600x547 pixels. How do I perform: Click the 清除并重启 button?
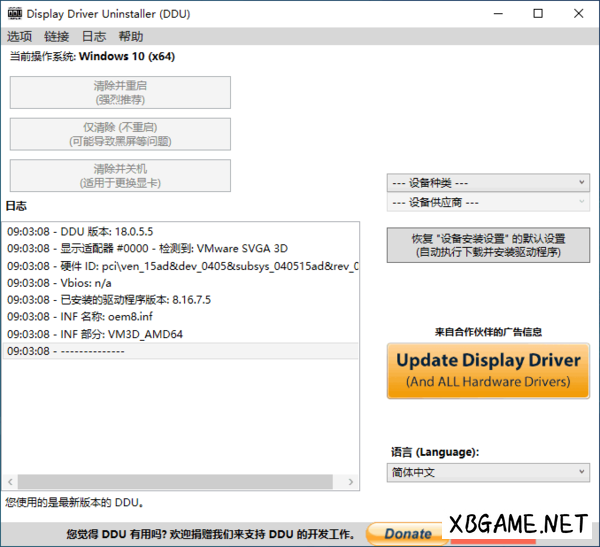pos(120,92)
